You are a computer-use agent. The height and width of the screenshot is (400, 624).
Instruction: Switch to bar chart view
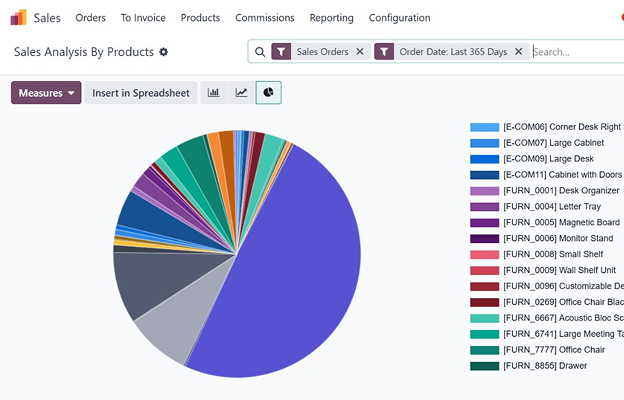(x=213, y=93)
